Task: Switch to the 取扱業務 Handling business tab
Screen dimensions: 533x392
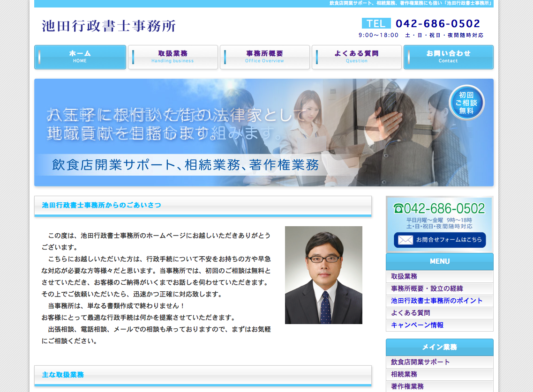Action: click(173, 57)
